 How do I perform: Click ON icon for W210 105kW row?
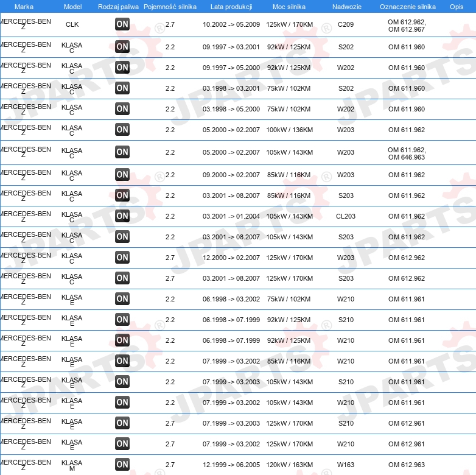(122, 403)
